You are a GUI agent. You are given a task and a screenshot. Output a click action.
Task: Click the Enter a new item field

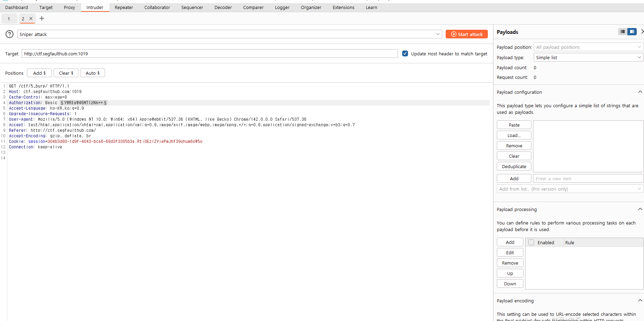coord(587,178)
